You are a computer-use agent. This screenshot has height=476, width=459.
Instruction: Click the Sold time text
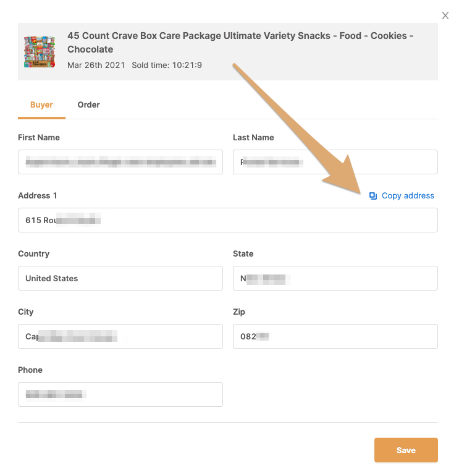point(167,66)
